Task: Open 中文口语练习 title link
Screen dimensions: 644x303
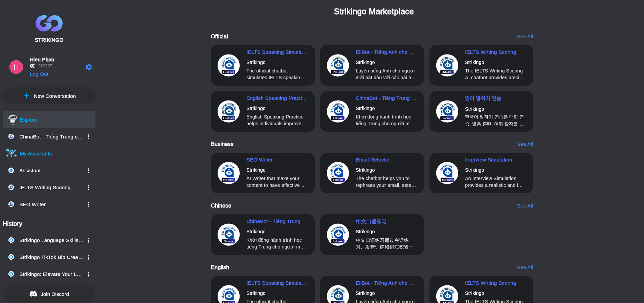Action: click(371, 221)
